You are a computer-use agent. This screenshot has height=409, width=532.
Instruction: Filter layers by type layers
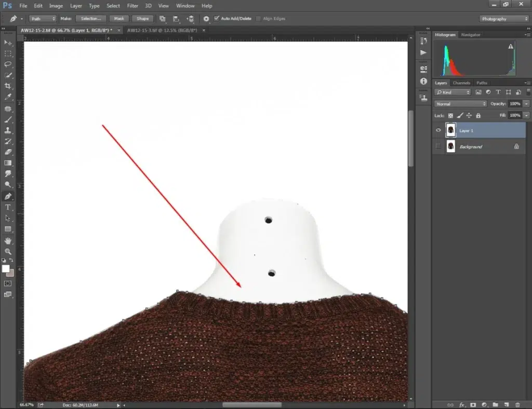pos(498,92)
